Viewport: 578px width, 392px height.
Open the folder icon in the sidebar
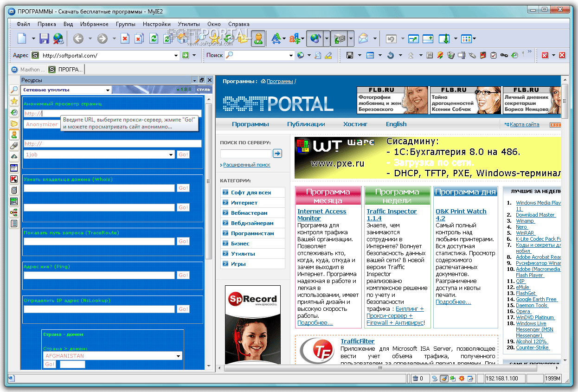point(14,123)
